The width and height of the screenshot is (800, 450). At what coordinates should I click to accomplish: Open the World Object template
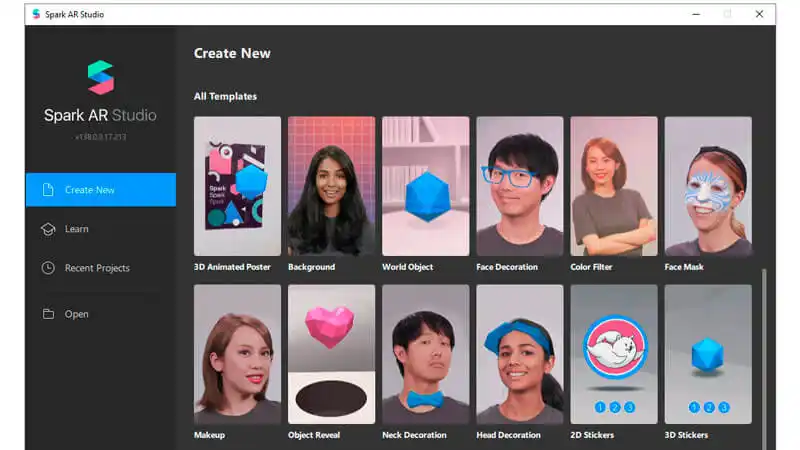[425, 186]
